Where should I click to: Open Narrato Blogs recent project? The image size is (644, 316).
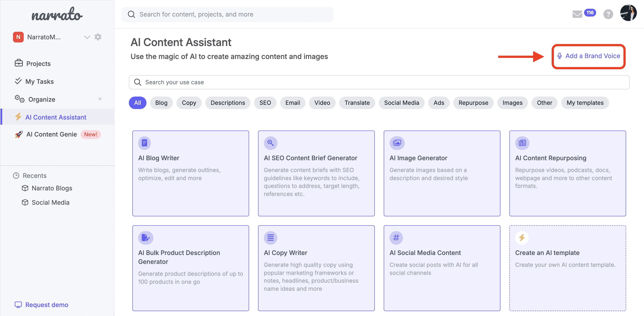pyautogui.click(x=52, y=188)
